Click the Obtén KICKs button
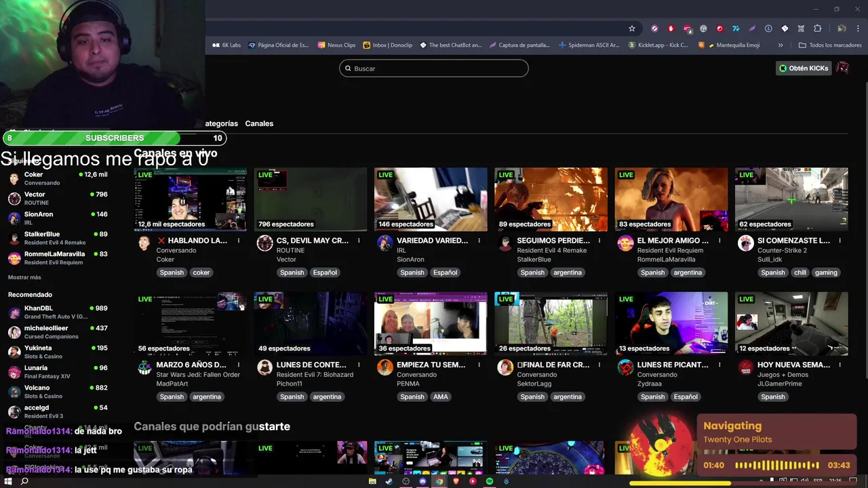The image size is (868, 488). click(804, 68)
